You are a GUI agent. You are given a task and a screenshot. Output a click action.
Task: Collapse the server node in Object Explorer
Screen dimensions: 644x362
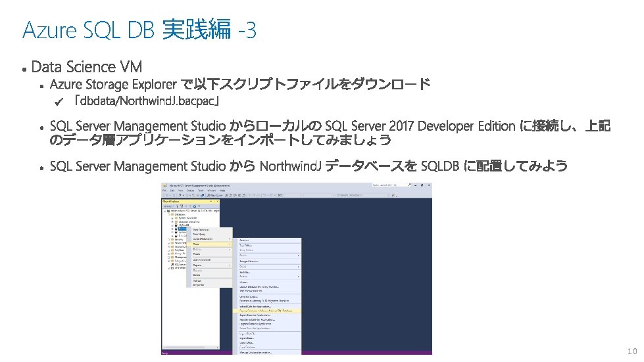coord(164,211)
